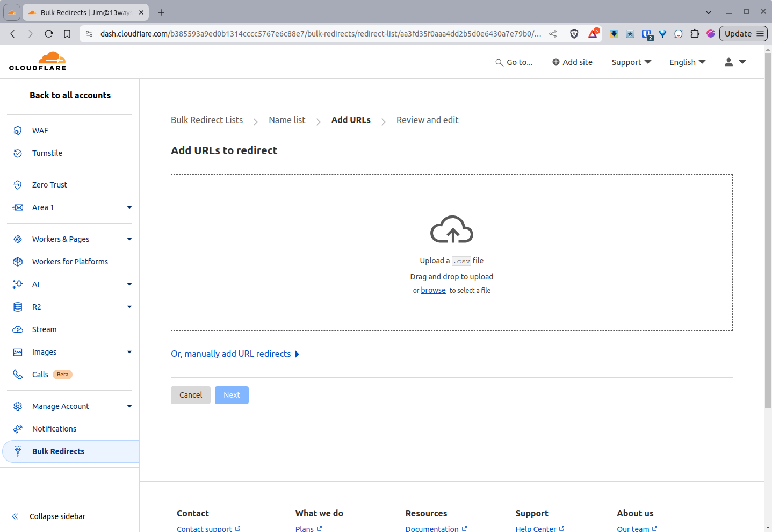Click Back to all accounts

click(x=70, y=95)
